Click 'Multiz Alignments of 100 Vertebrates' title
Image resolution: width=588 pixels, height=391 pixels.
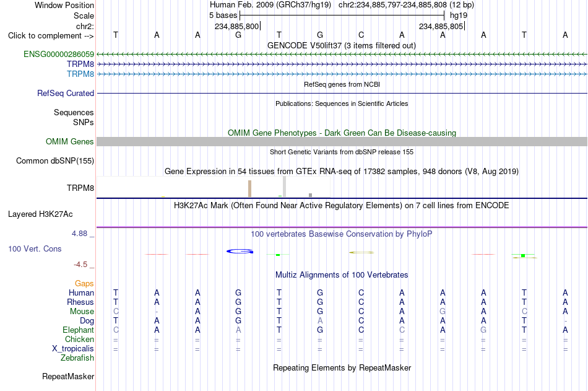pyautogui.click(x=342, y=275)
